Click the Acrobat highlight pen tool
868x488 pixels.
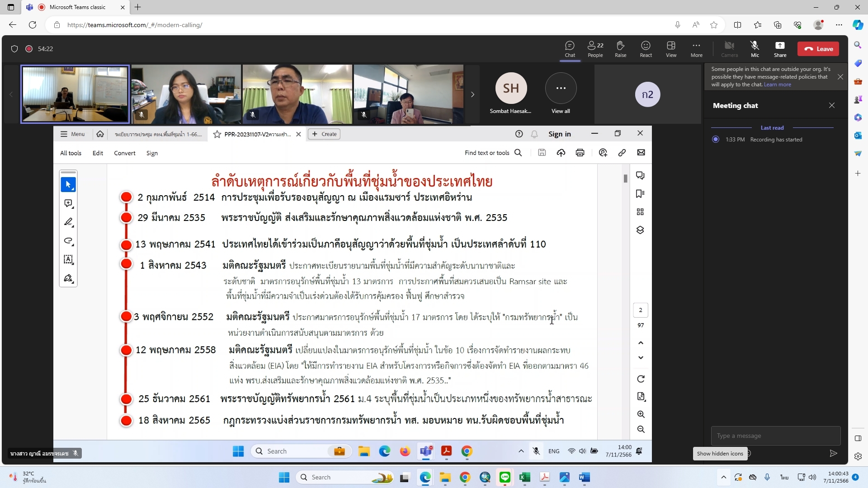point(68,222)
